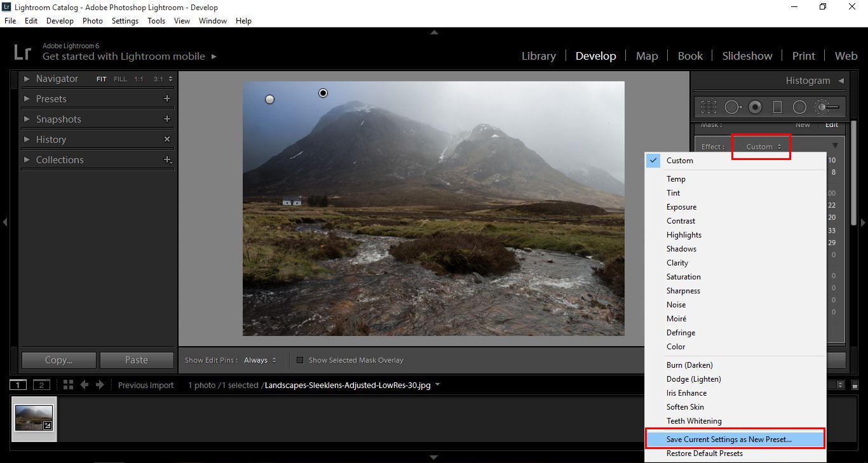Open Grid view from filmstrip bar
Viewport: 868px width, 463px height.
68,385
